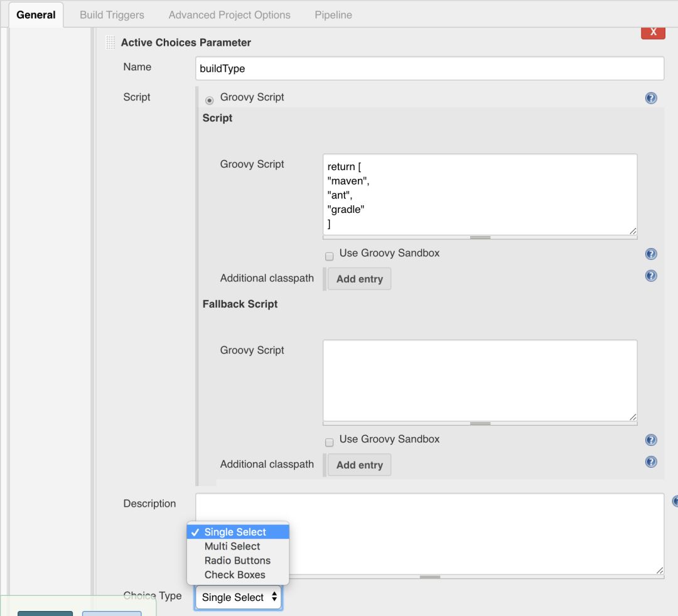Image resolution: width=678 pixels, height=616 pixels.
Task: Click help icon beside Fallback Use Groovy Sandbox
Action: (x=651, y=440)
